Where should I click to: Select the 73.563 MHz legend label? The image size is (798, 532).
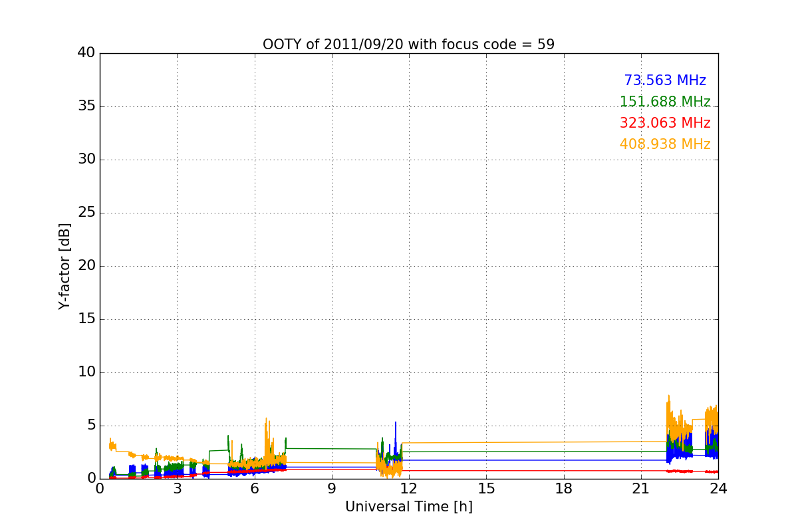pyautogui.click(x=665, y=80)
